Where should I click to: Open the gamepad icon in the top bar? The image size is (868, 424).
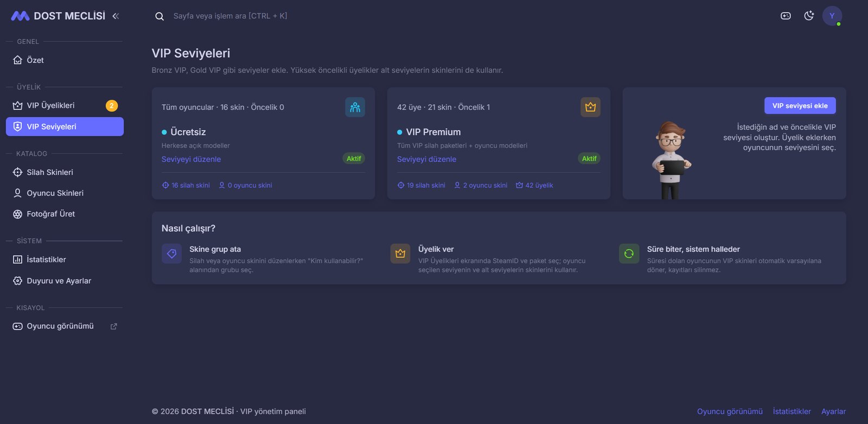(786, 16)
